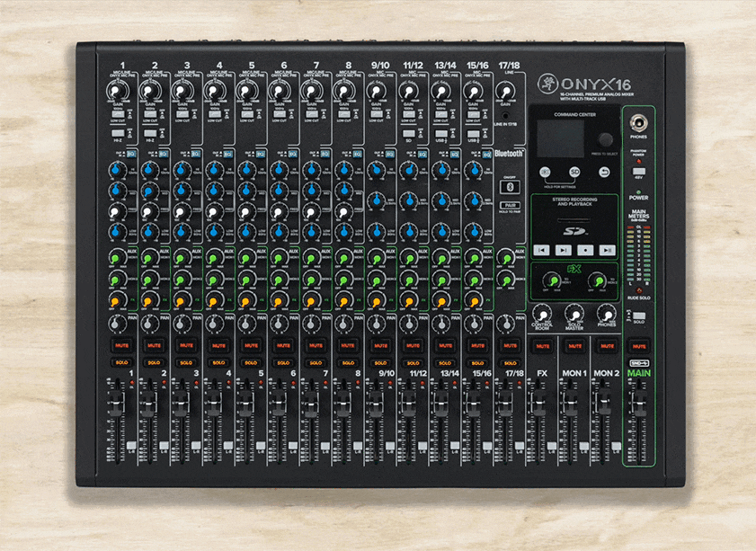Toggle the EQ in/out switch on channel 9/10
Image resolution: width=756 pixels, height=551 pixels.
pos(389,154)
